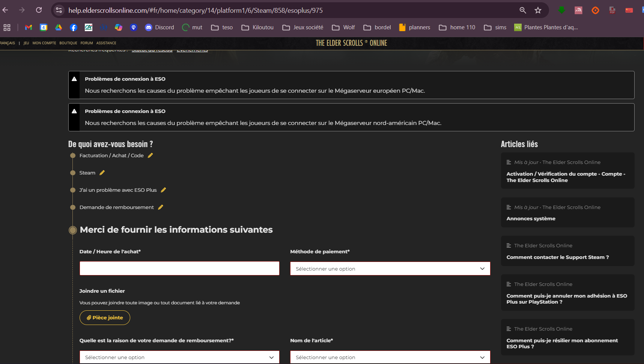The image size is (644, 364).
Task: Open the apps grid shortcut
Action: [x=7, y=27]
